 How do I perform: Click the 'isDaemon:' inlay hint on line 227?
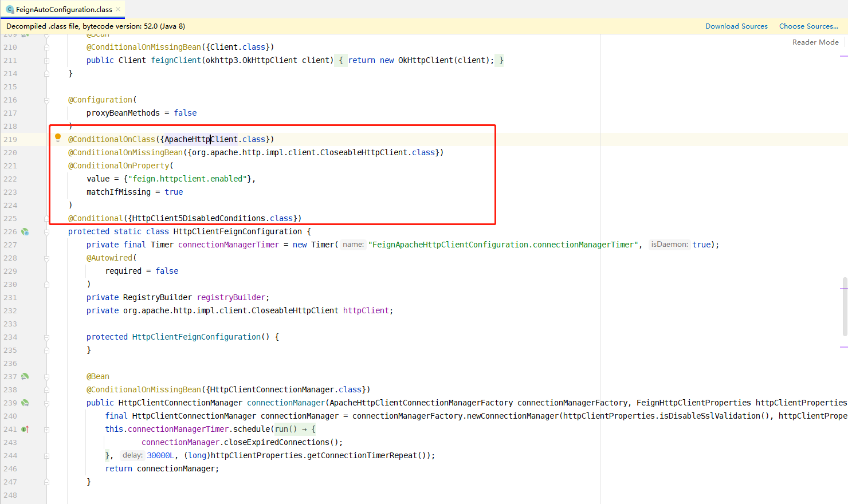pyautogui.click(x=669, y=245)
